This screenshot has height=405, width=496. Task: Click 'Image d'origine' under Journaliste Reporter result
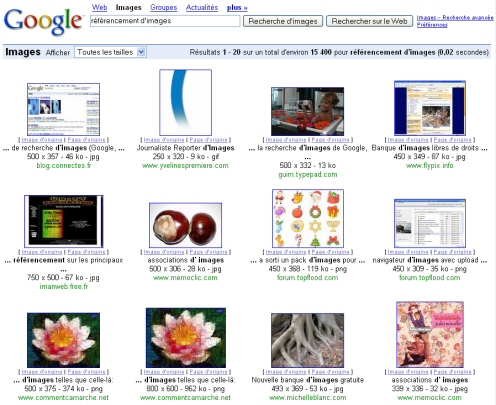coord(164,140)
